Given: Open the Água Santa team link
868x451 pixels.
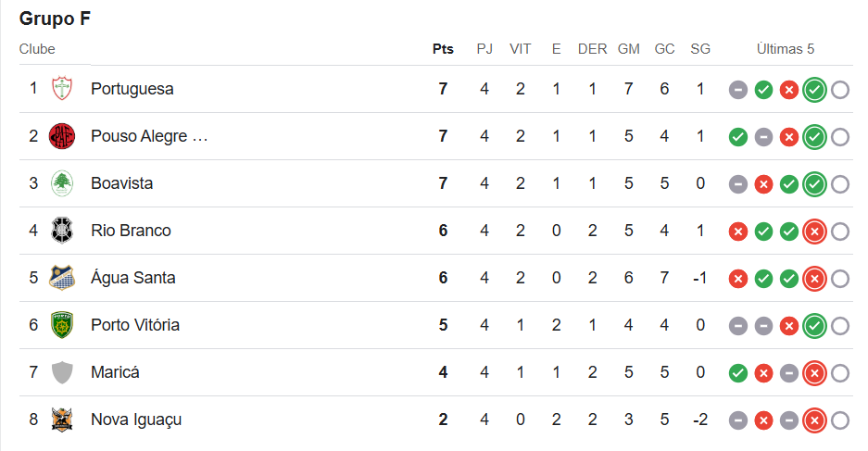Looking at the screenshot, I should pos(133,278).
